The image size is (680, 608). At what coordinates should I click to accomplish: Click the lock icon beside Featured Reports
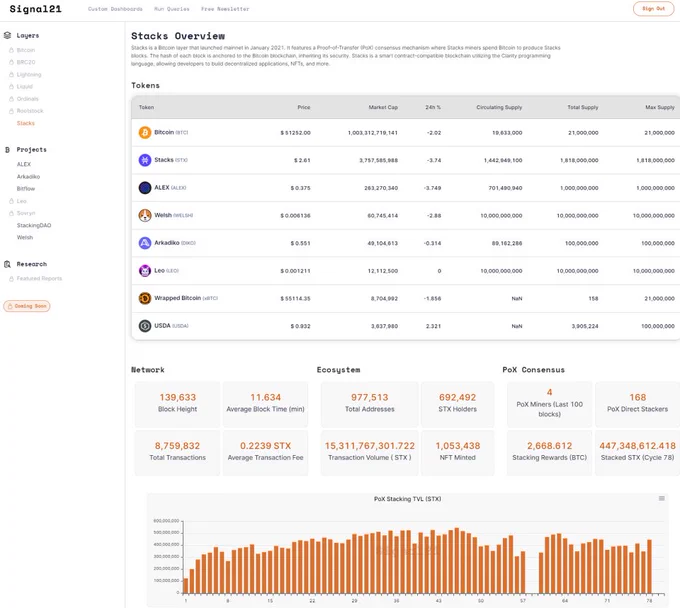11,279
